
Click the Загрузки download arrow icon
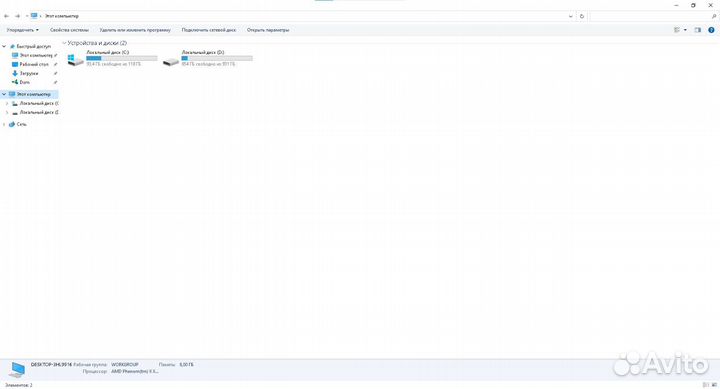(x=15, y=73)
